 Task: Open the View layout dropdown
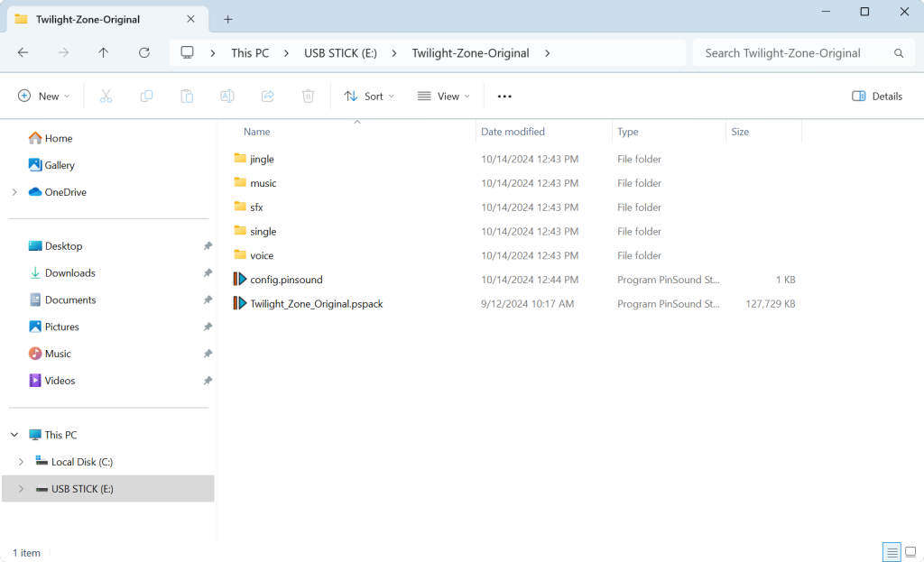[444, 96]
